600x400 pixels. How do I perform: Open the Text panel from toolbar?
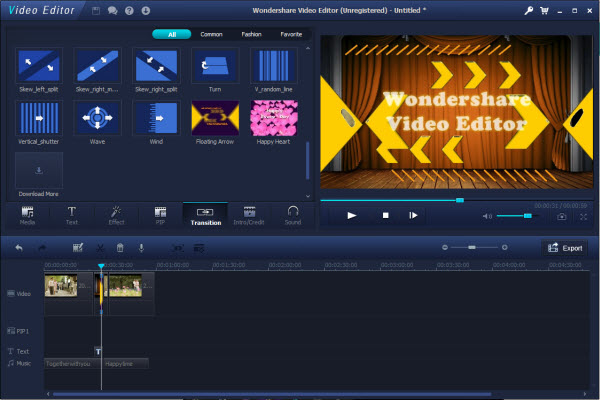[72, 216]
